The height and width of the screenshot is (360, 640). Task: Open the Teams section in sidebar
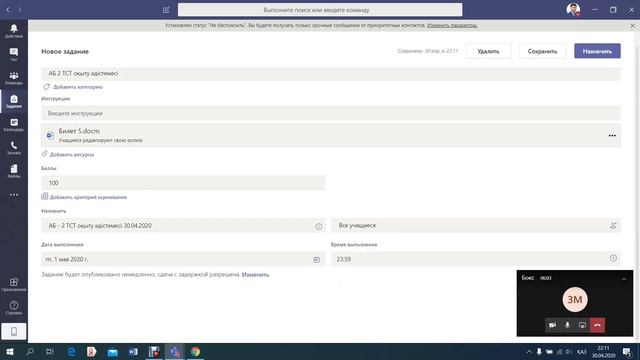click(x=13, y=78)
